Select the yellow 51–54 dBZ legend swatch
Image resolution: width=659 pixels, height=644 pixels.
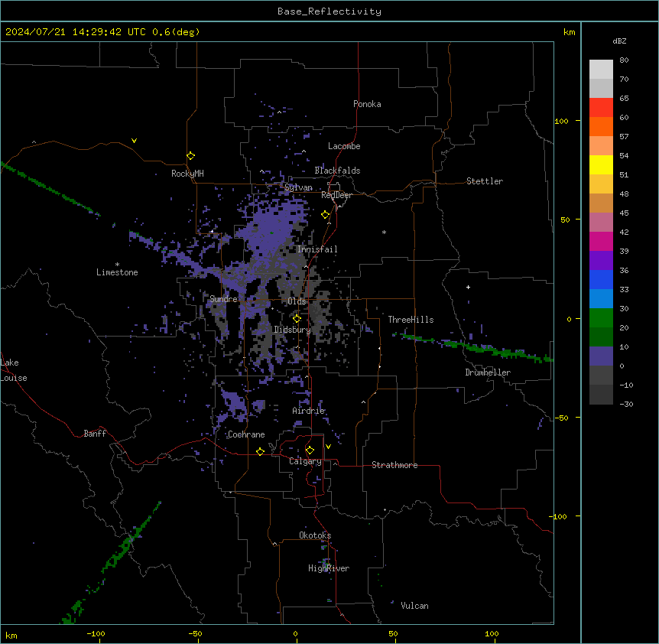click(601, 164)
